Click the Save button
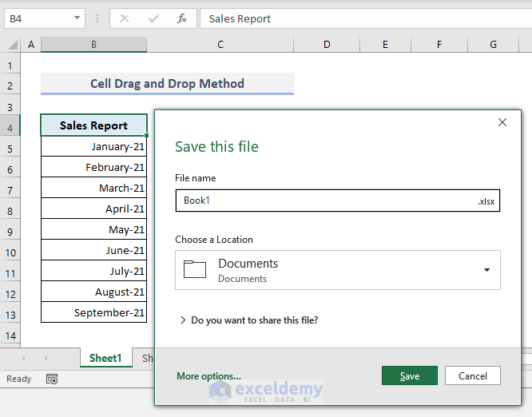Screen dimensions: 532x417 [410, 375]
